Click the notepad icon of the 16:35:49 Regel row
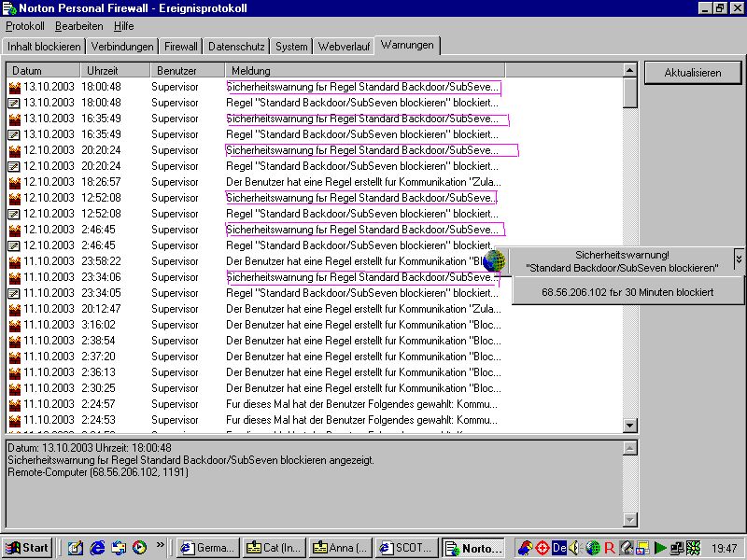 coord(15,134)
